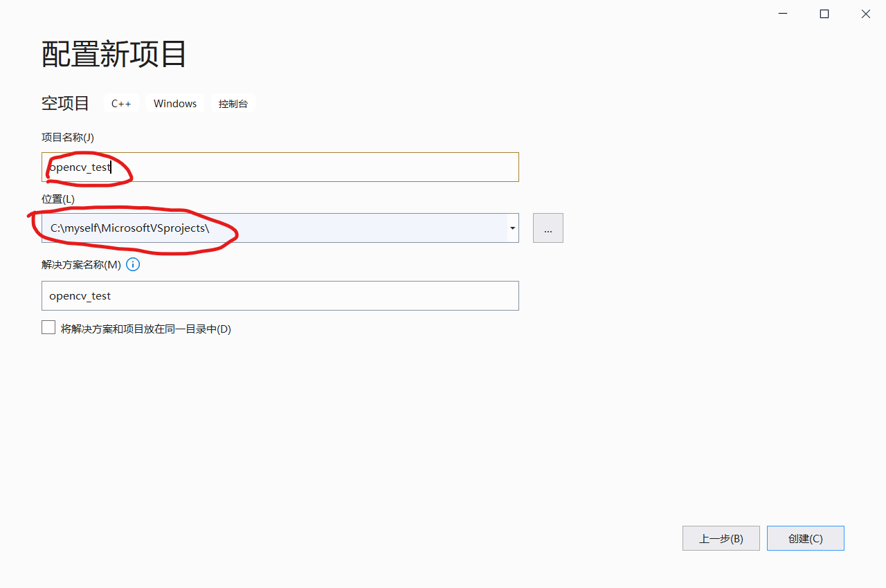The width and height of the screenshot is (886, 588).
Task: Click the C++ tag
Action: (x=121, y=103)
